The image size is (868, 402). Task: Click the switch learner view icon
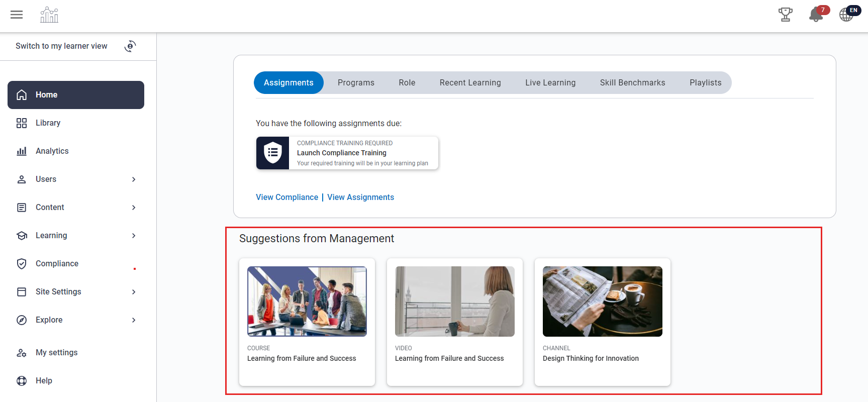point(130,46)
